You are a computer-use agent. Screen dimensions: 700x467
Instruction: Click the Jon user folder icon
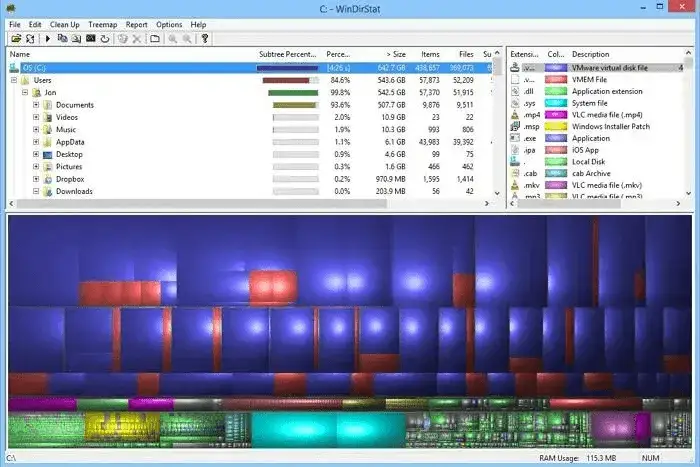point(37,92)
